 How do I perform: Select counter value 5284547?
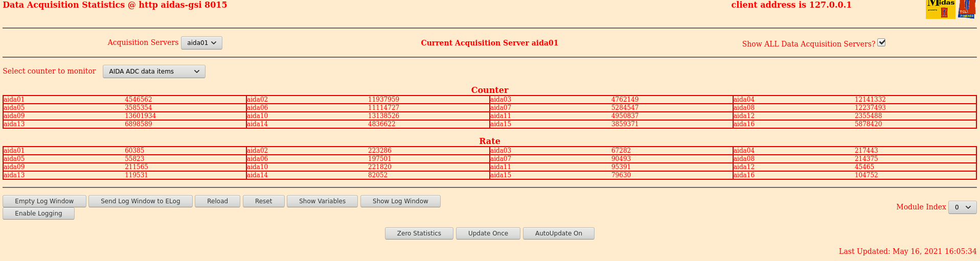pos(625,108)
